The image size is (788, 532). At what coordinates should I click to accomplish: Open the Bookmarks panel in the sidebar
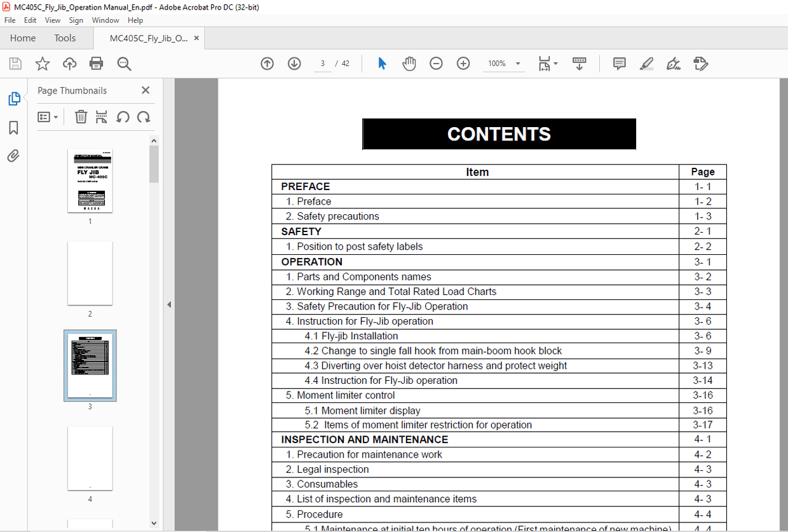[x=14, y=128]
